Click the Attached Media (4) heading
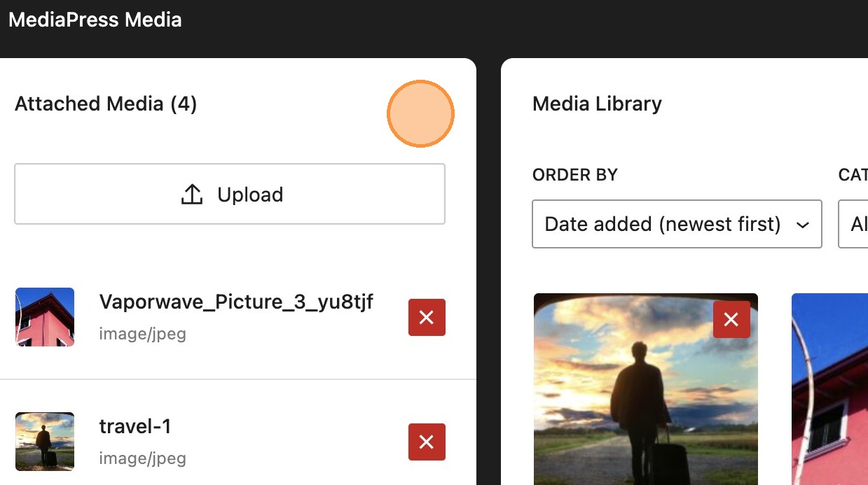The height and width of the screenshot is (485, 868). click(106, 104)
